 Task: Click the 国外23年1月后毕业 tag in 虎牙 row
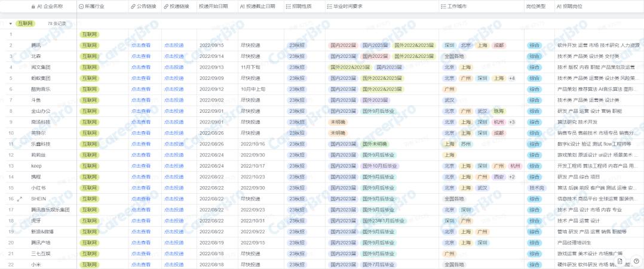coord(384,221)
